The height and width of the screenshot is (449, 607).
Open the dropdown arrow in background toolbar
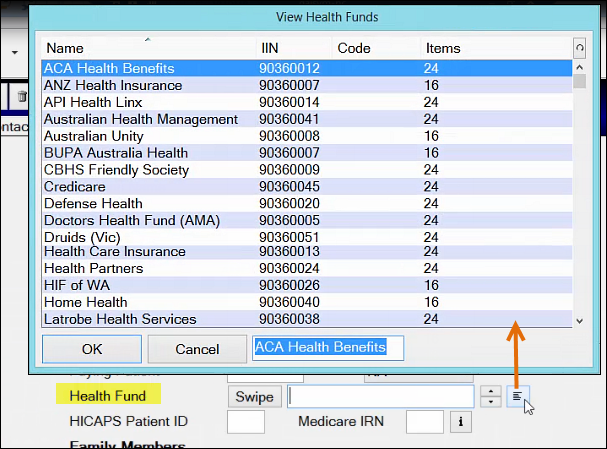(x=15, y=52)
